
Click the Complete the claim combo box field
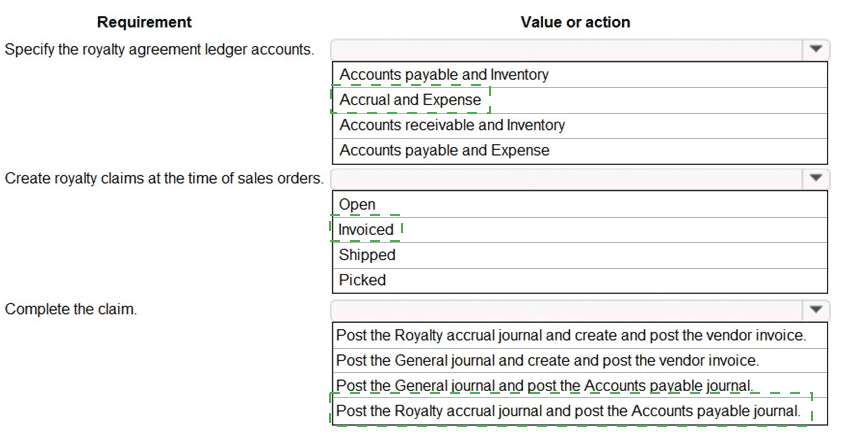[x=565, y=310]
